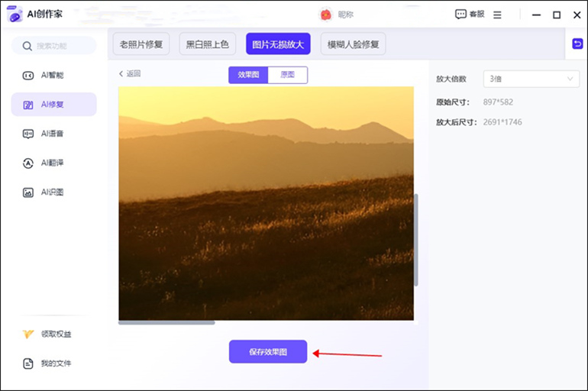Viewport: 588px width, 391px height.
Task: Click the back chevron beside 返回
Action: (121, 73)
